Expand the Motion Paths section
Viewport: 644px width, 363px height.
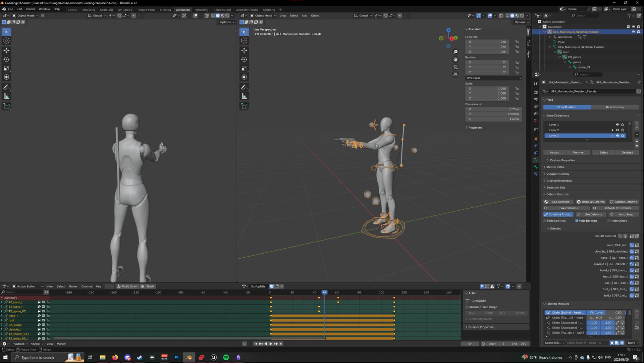555,167
